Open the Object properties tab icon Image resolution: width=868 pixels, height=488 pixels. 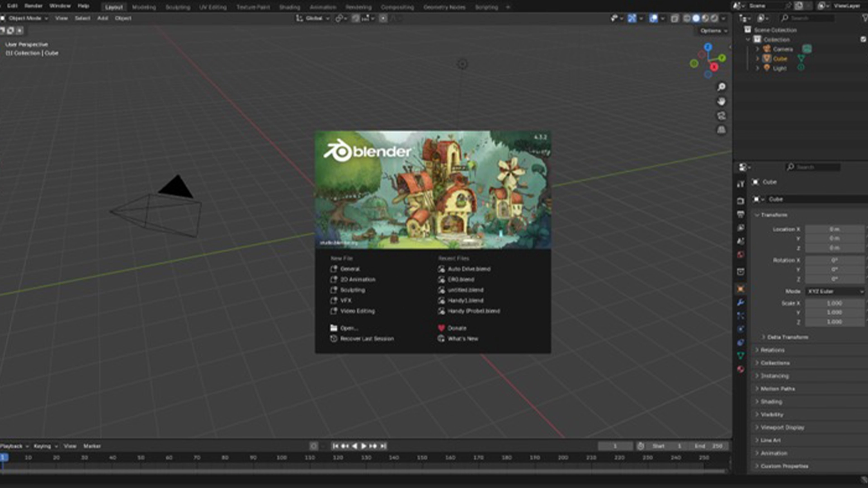741,289
